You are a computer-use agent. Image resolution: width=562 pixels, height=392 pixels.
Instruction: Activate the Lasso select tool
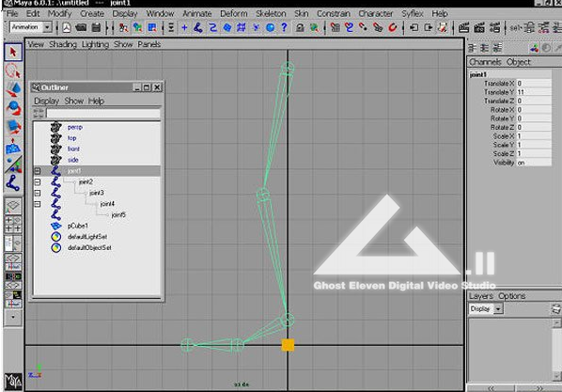point(13,71)
